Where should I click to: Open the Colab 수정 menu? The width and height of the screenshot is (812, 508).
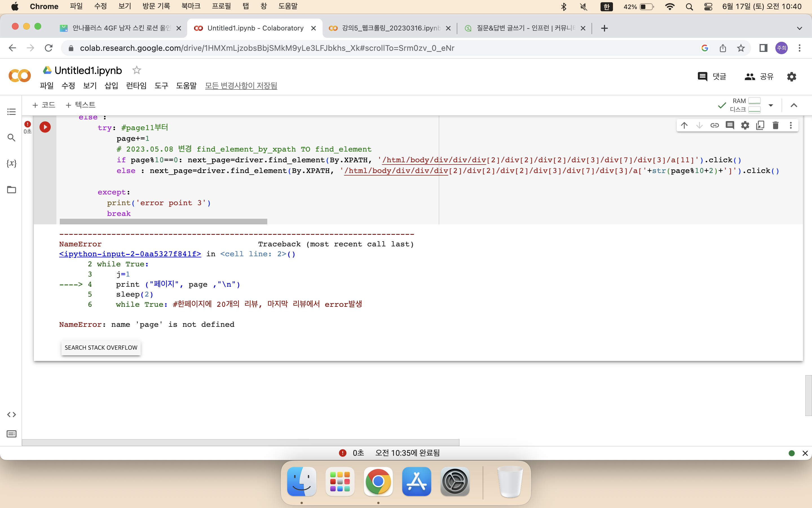pyautogui.click(x=68, y=86)
